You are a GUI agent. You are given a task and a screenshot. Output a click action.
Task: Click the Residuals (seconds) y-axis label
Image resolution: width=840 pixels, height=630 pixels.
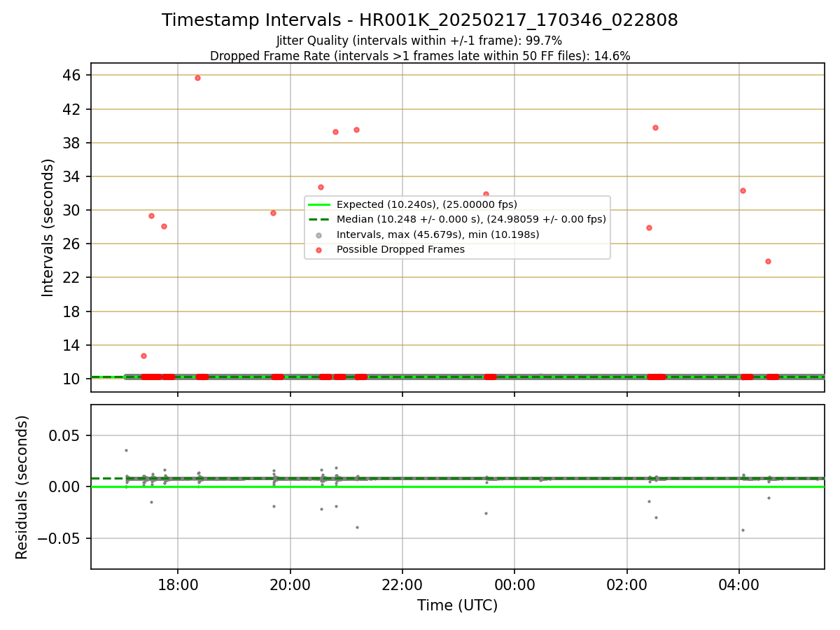point(22,487)
